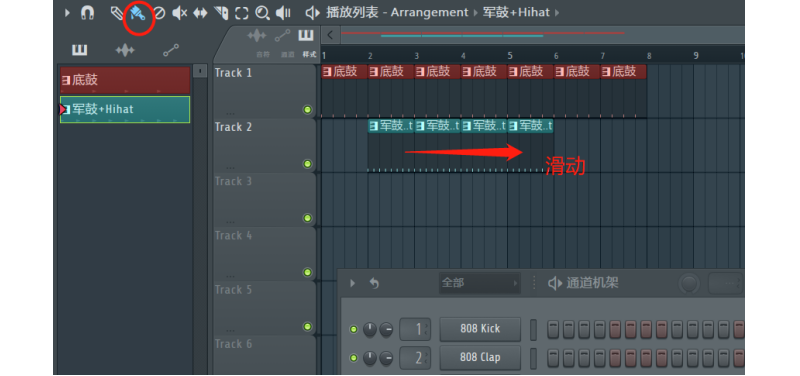Image resolution: width=800 pixels, height=376 pixels.
Task: Select the mute tool speaker icon
Action: pos(180,13)
